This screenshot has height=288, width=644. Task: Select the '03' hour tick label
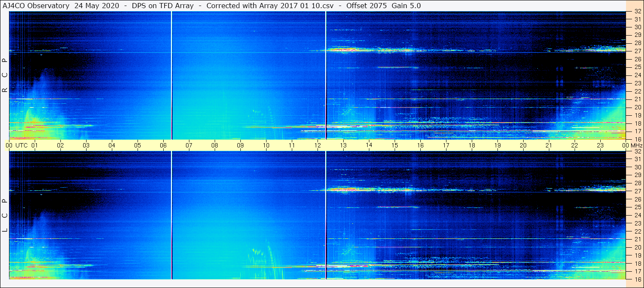[x=86, y=145]
